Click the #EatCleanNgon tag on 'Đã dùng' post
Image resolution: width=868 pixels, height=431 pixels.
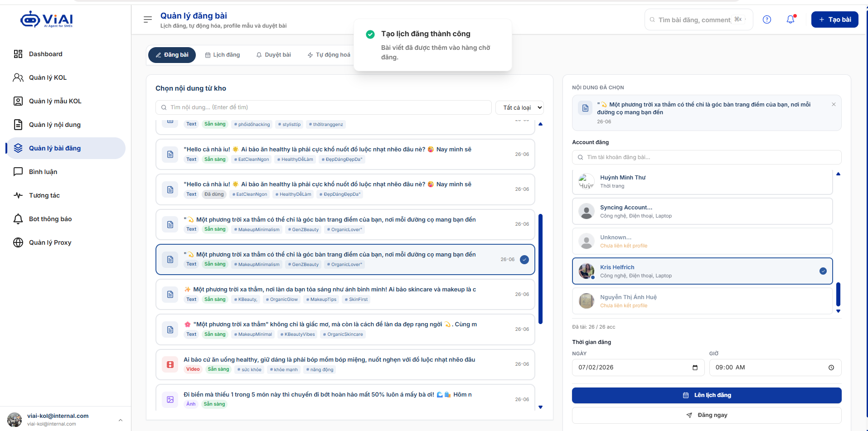click(250, 194)
